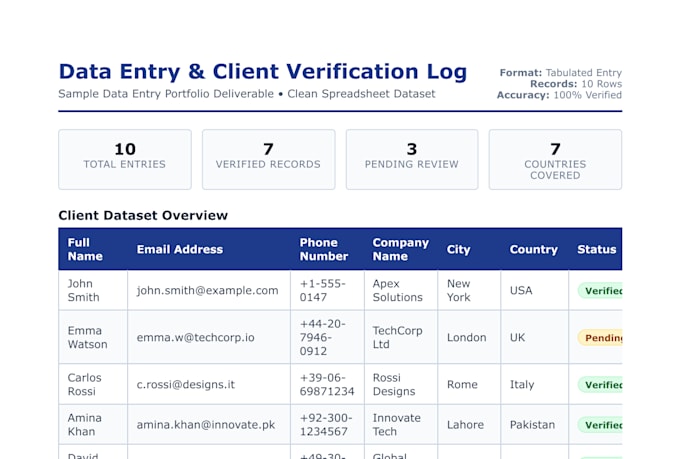Select the Carlos Rossi name cell
Screen dimensions: 680x459
point(93,384)
